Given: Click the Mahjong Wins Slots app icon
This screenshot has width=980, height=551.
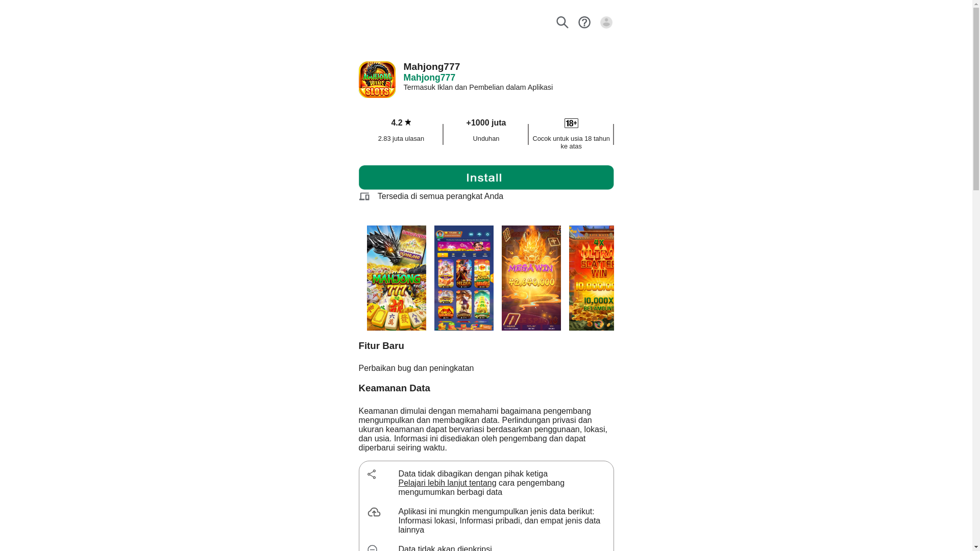Looking at the screenshot, I should (x=377, y=80).
